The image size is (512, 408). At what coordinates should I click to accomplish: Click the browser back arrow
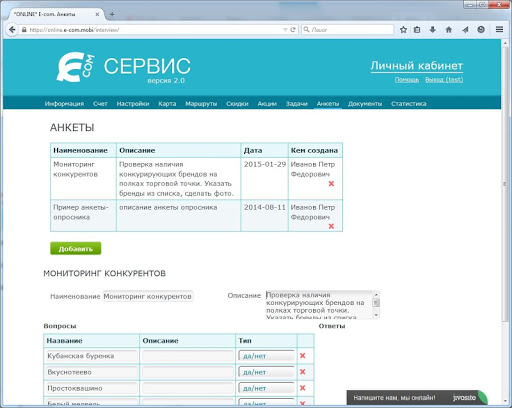(x=12, y=30)
